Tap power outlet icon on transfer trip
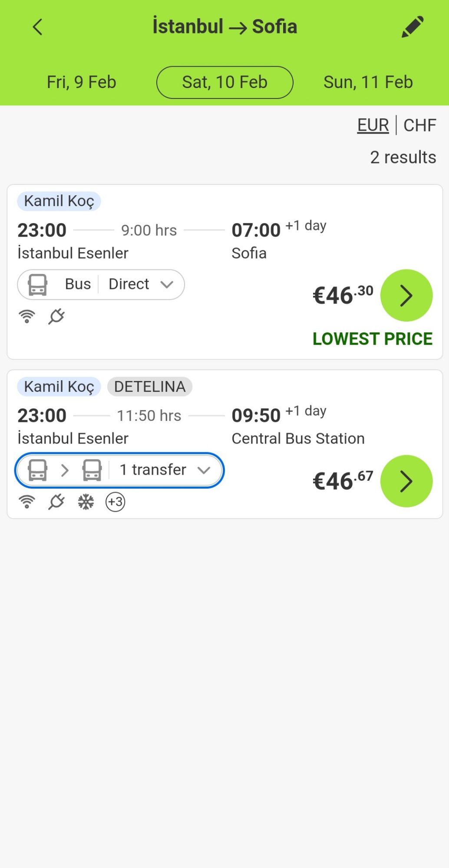 click(56, 502)
